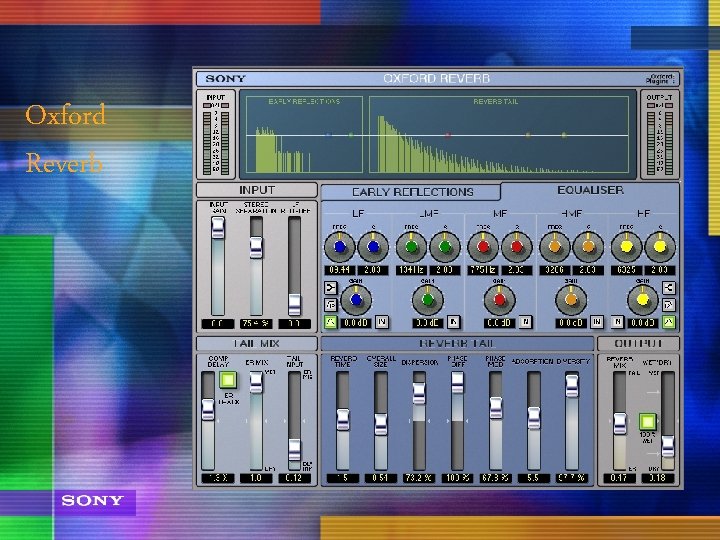
Task: Click the Wet/Dry fader handle
Action: pyautogui.click(x=668, y=446)
